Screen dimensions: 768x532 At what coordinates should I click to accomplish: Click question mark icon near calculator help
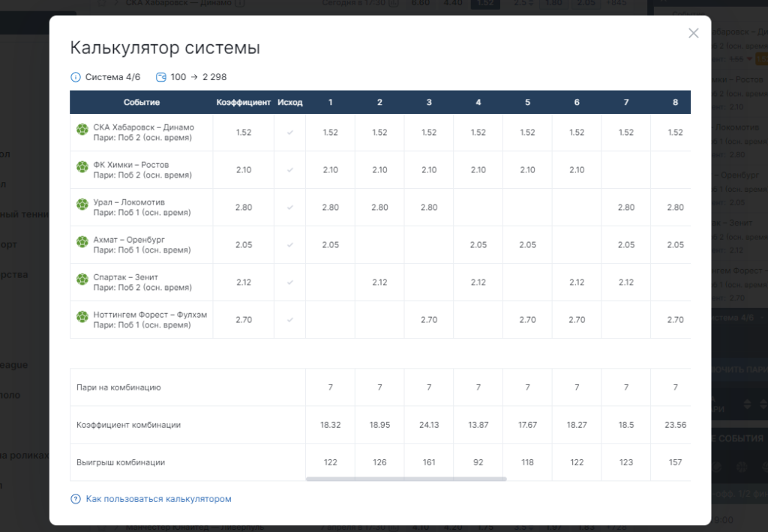click(76, 499)
